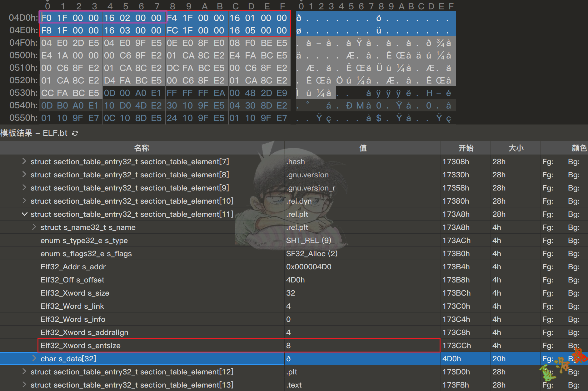Select the Elf32_Addr s_addr row

pyautogui.click(x=73, y=267)
